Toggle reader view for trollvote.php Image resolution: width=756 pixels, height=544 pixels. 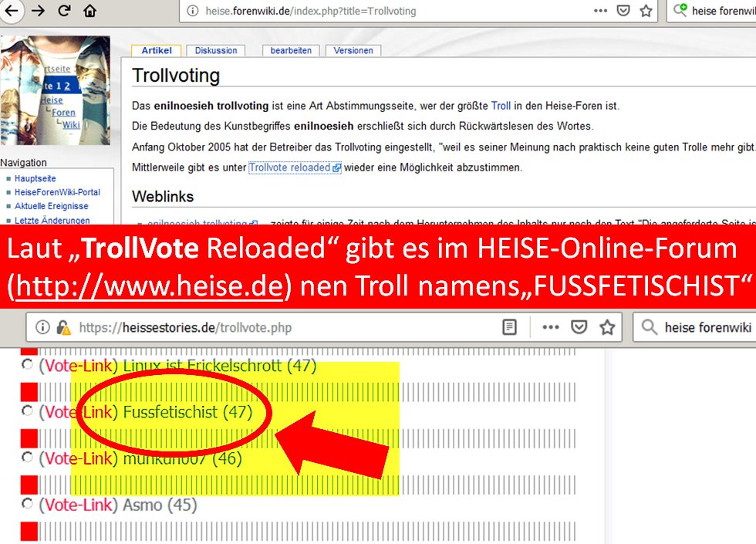tap(509, 327)
